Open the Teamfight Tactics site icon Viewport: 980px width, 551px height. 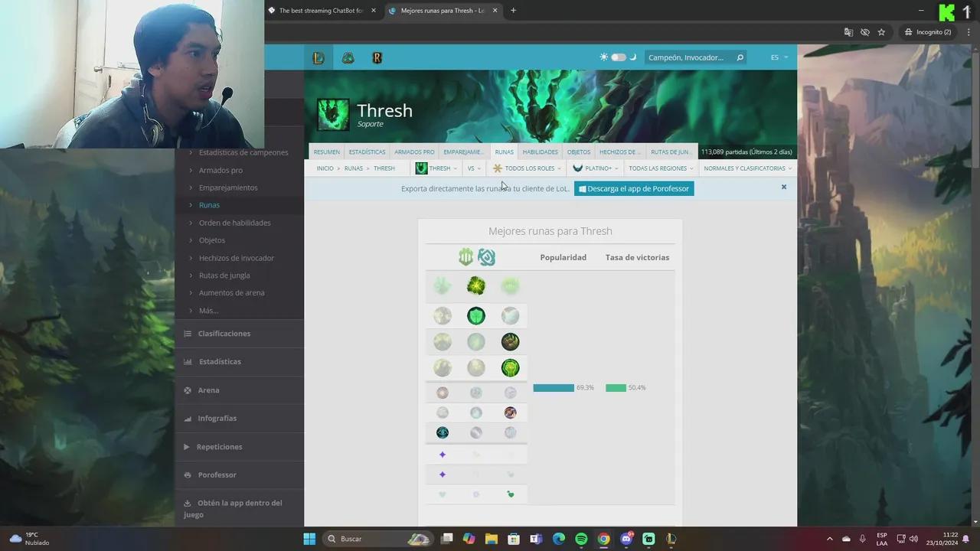point(348,57)
